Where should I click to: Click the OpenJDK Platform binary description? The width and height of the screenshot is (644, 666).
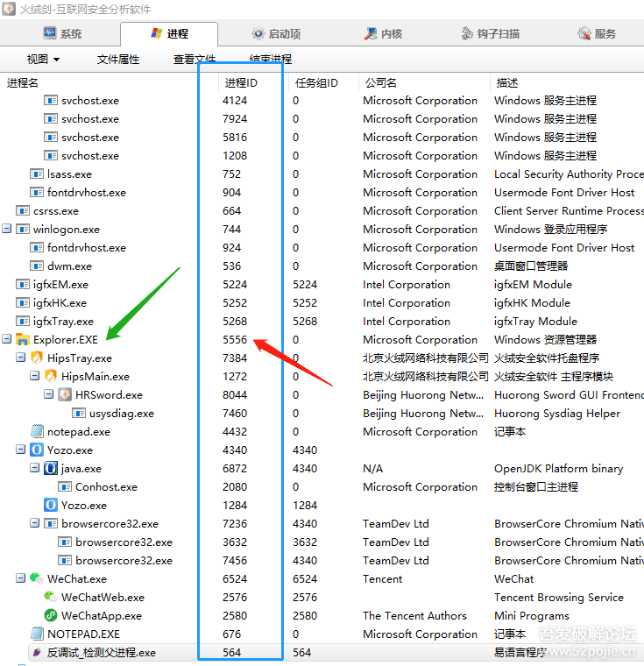tap(558, 469)
